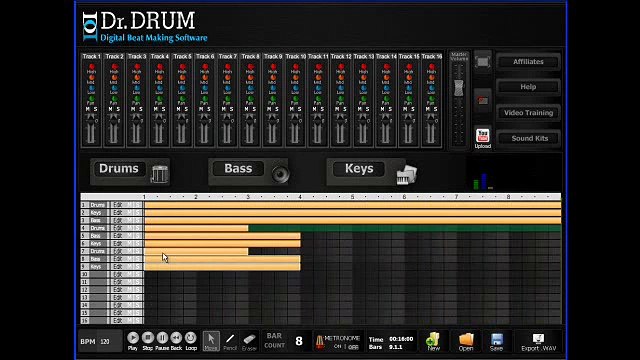Image resolution: width=640 pixels, height=360 pixels.
Task: Edit sequencer row 3 Bass
Action: click(118, 220)
